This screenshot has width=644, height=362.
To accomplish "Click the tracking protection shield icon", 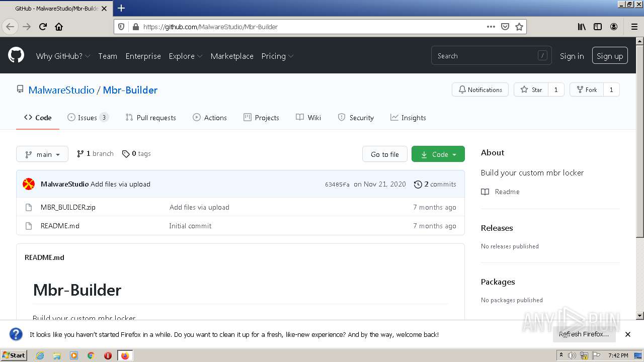I will [x=121, y=27].
